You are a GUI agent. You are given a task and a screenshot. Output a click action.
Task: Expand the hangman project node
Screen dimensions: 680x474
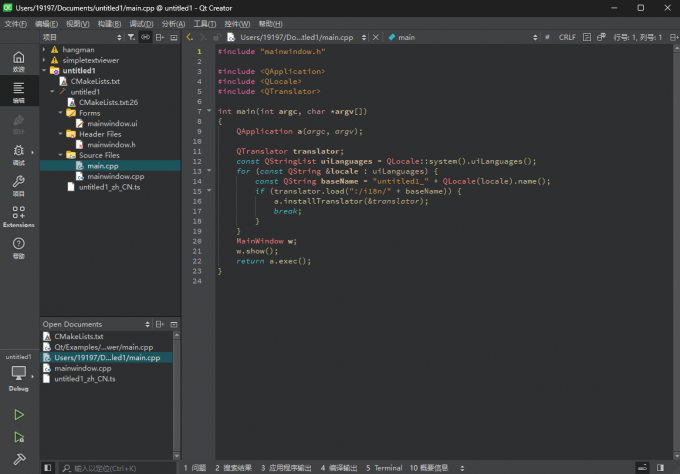click(45, 49)
